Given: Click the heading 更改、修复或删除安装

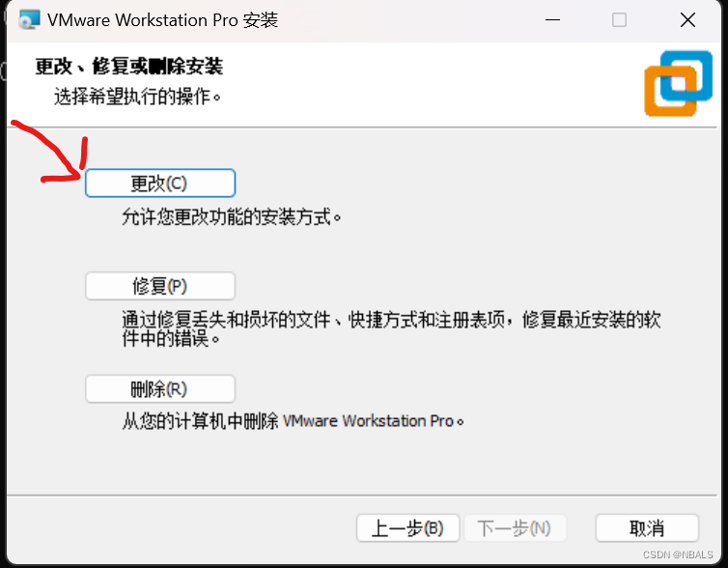Looking at the screenshot, I should click(129, 66).
